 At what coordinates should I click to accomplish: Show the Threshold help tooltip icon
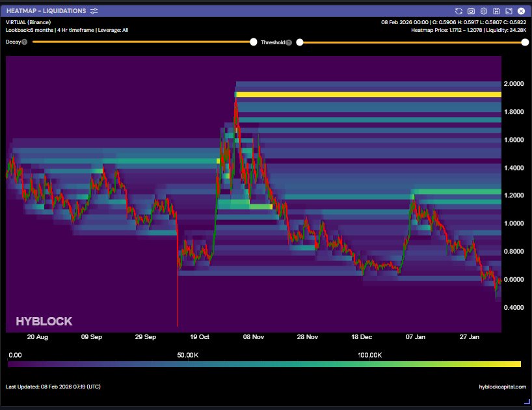(x=289, y=42)
